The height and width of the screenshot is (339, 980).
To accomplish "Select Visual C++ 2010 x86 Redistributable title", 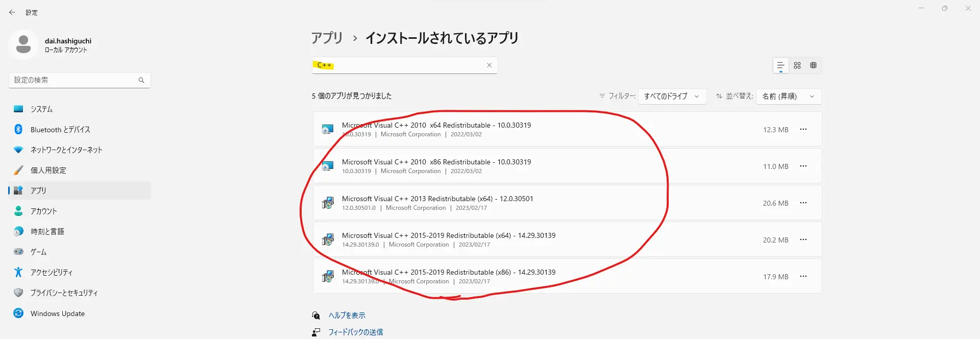I will [x=436, y=162].
